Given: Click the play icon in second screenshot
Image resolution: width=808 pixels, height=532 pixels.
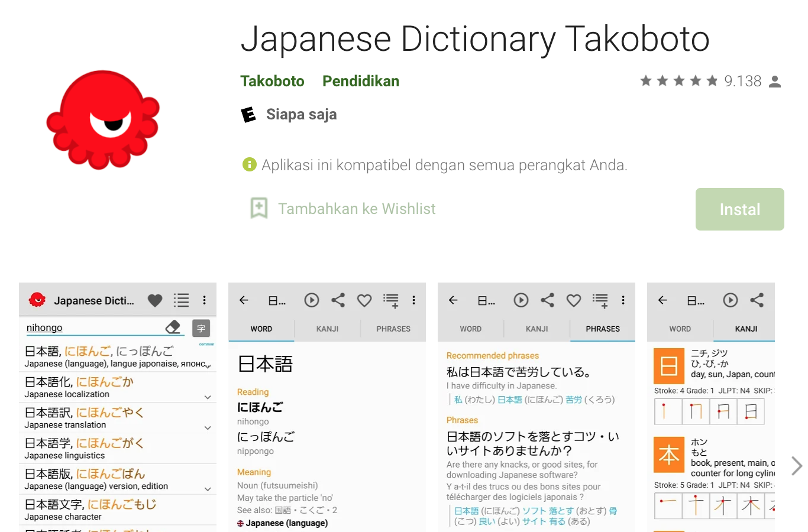Looking at the screenshot, I should point(312,300).
